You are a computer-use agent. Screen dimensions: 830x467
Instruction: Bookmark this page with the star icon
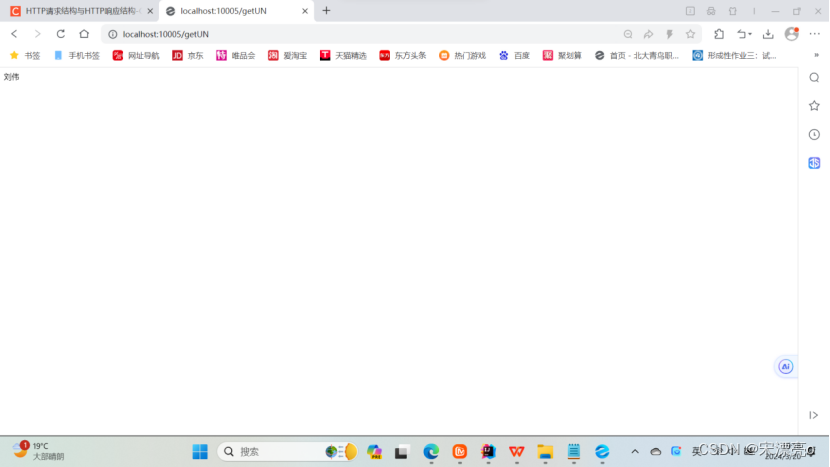point(690,34)
